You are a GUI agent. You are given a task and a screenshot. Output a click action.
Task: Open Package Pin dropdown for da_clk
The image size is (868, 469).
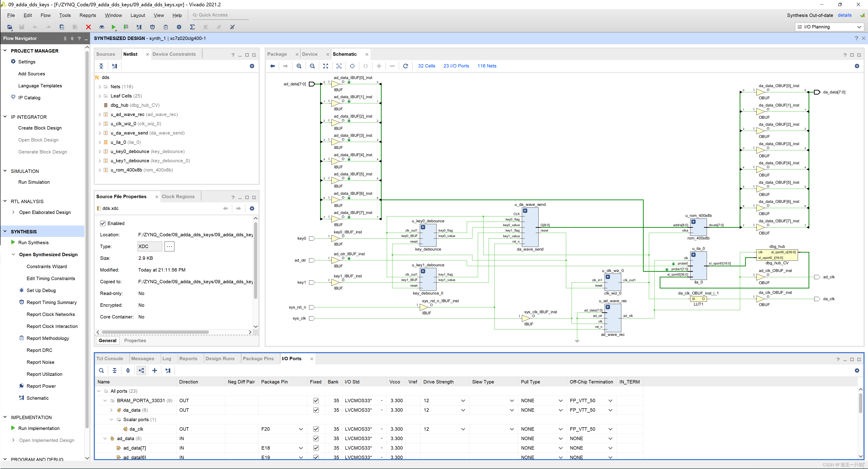300,429
